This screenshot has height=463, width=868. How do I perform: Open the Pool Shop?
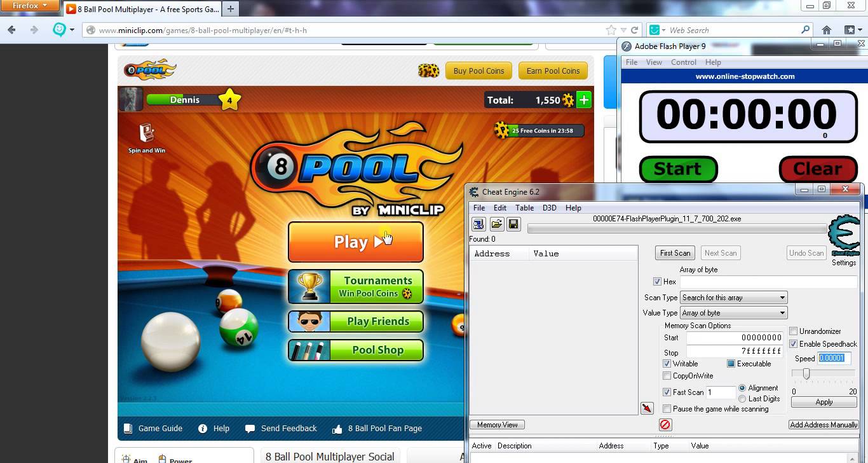356,350
